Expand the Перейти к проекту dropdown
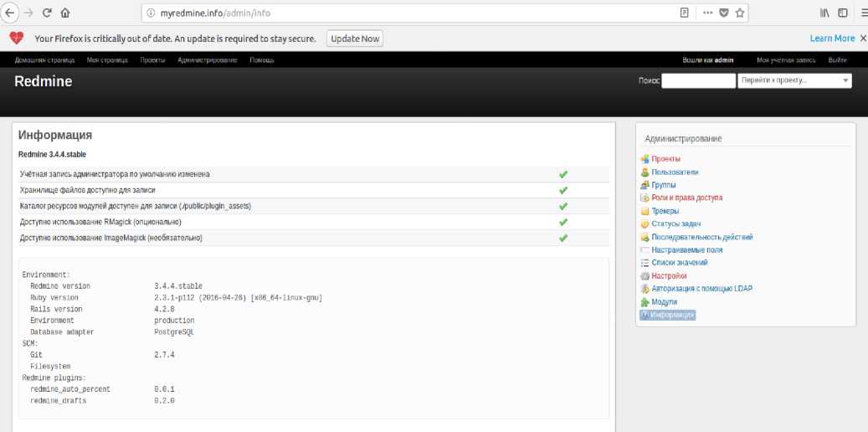The height and width of the screenshot is (432, 868). (794, 81)
